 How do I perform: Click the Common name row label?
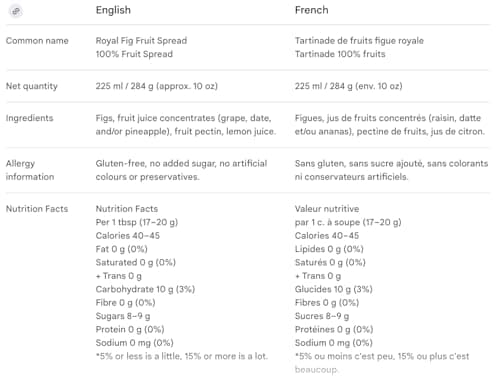[x=37, y=41]
